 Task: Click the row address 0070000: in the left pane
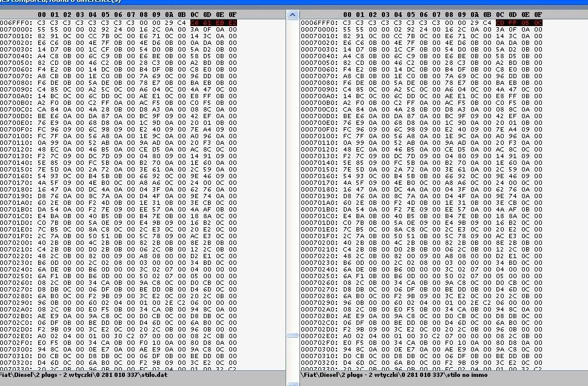click(16, 29)
